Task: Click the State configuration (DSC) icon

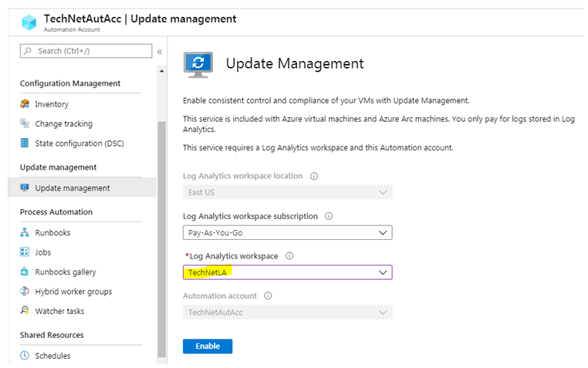Action: (x=25, y=143)
